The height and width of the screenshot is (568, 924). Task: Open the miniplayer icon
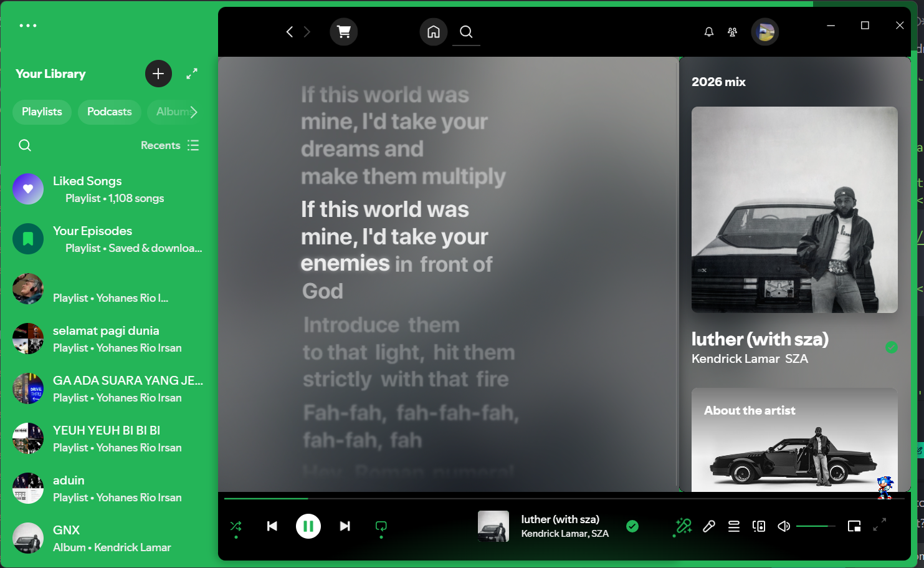pyautogui.click(x=854, y=526)
